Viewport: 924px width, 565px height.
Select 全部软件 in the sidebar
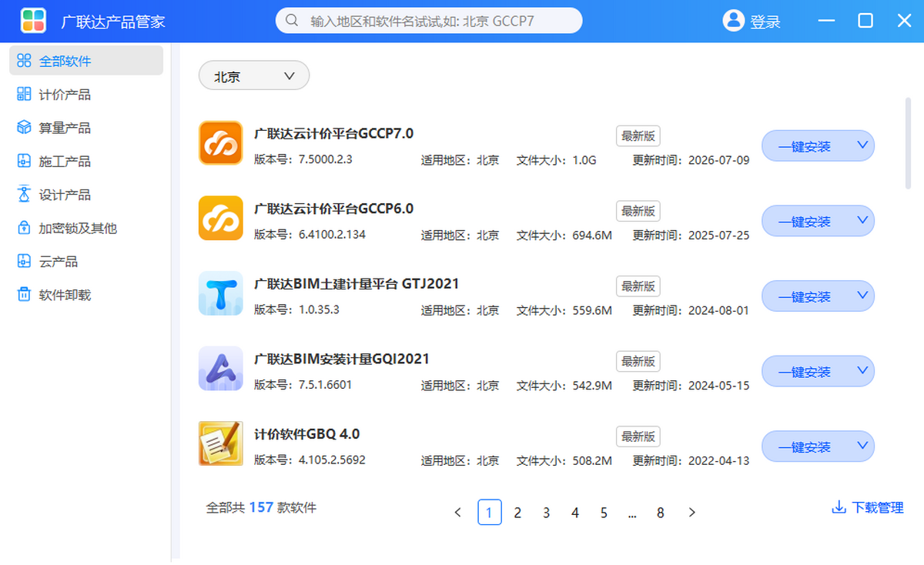click(x=86, y=61)
